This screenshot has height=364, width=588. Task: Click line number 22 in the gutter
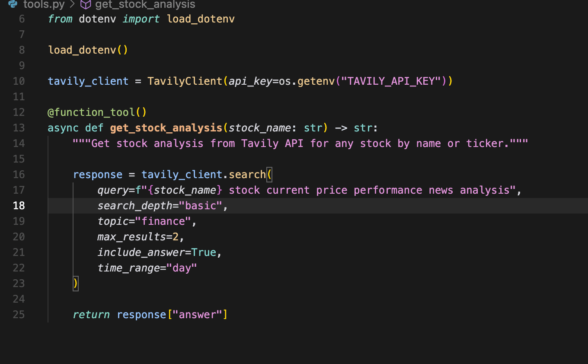(19, 268)
